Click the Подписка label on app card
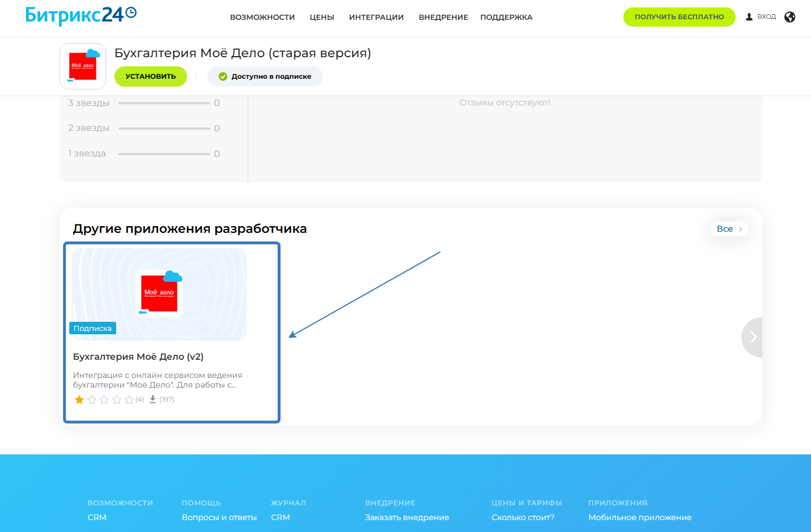Image resolution: width=811 pixels, height=532 pixels. tap(92, 329)
